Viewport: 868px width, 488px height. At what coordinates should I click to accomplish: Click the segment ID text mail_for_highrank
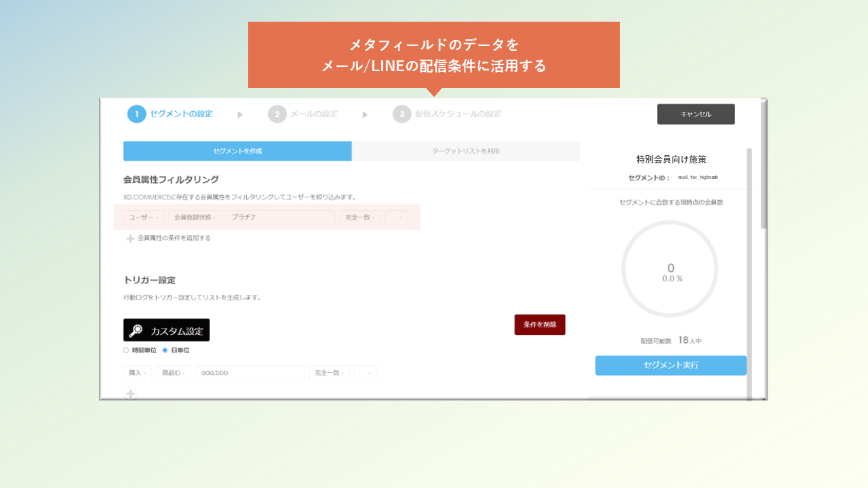[x=698, y=178]
